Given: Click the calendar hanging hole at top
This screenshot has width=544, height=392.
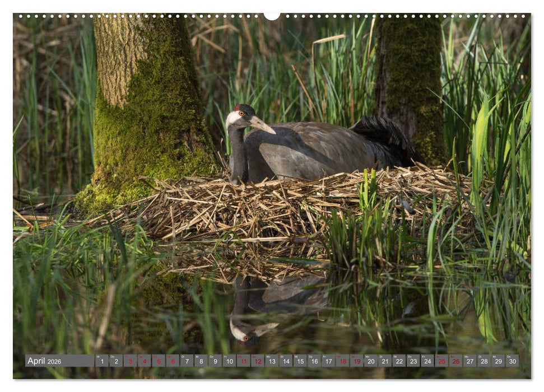Looking at the screenshot, I should pos(272,16).
